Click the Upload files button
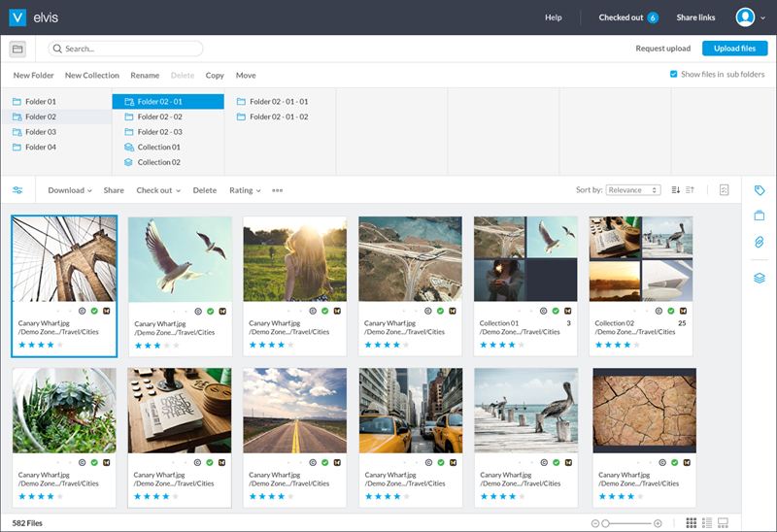777x532 pixels. click(734, 49)
